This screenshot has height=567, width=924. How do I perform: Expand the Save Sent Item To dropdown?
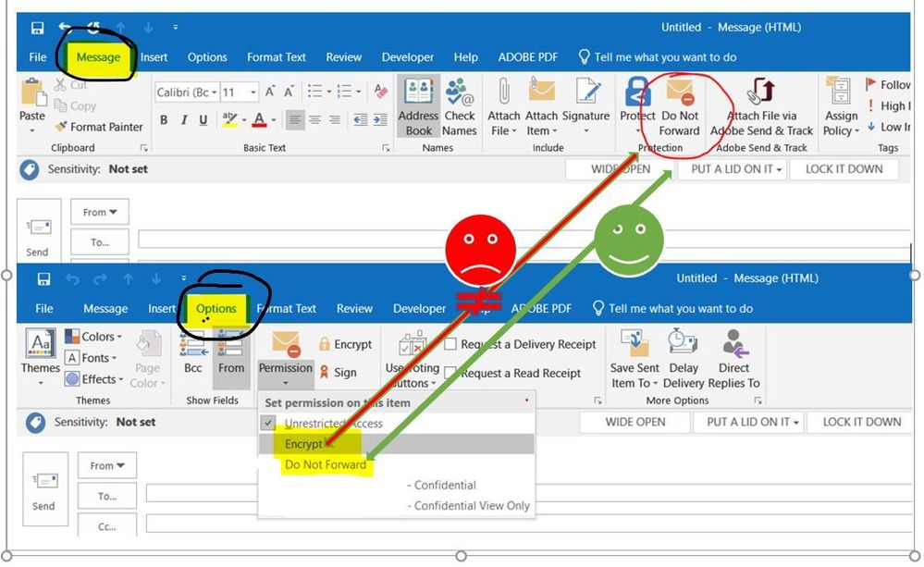click(655, 384)
